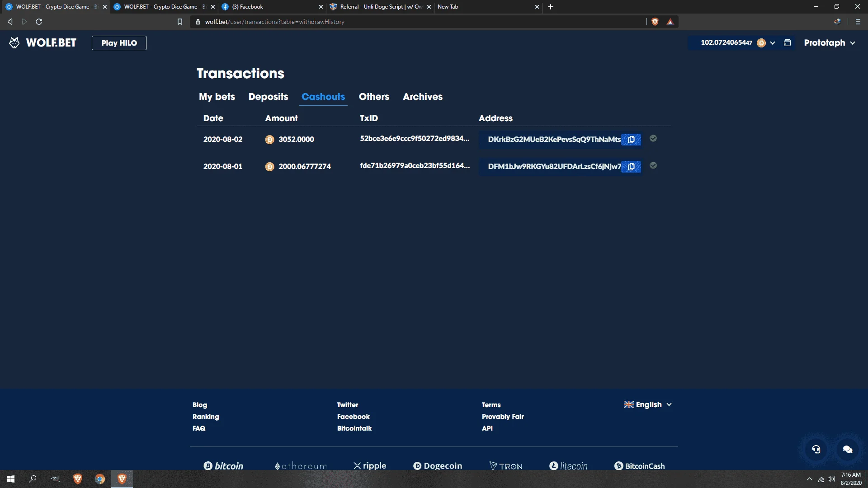The width and height of the screenshot is (868, 488).
Task: Open a new browser tab
Action: click(x=551, y=7)
